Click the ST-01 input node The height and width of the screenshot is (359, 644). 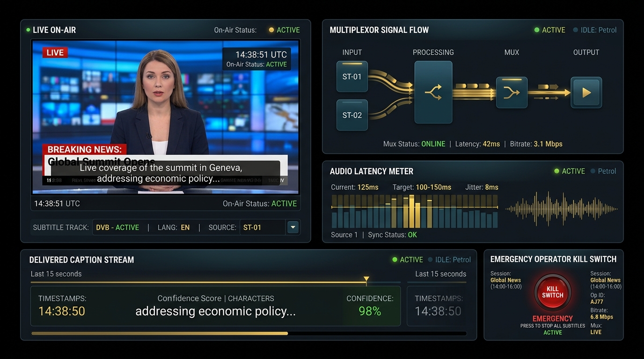[352, 76]
